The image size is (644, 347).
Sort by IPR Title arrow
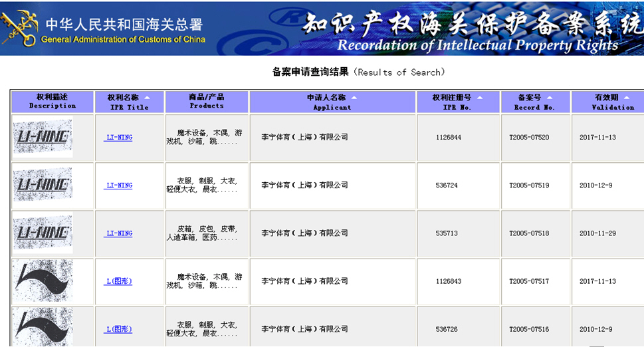pyautogui.click(x=147, y=98)
